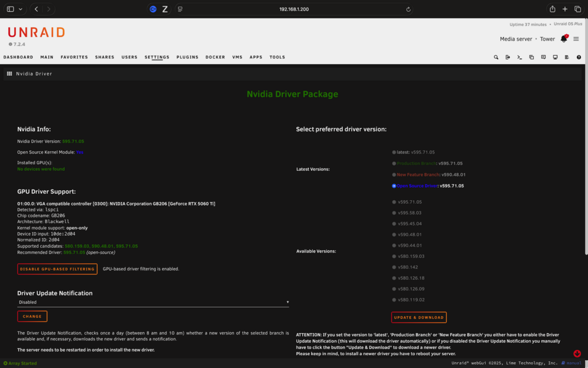Open the search magnifier icon in toolbar
Viewport: 588px width, 368px height.
point(496,57)
